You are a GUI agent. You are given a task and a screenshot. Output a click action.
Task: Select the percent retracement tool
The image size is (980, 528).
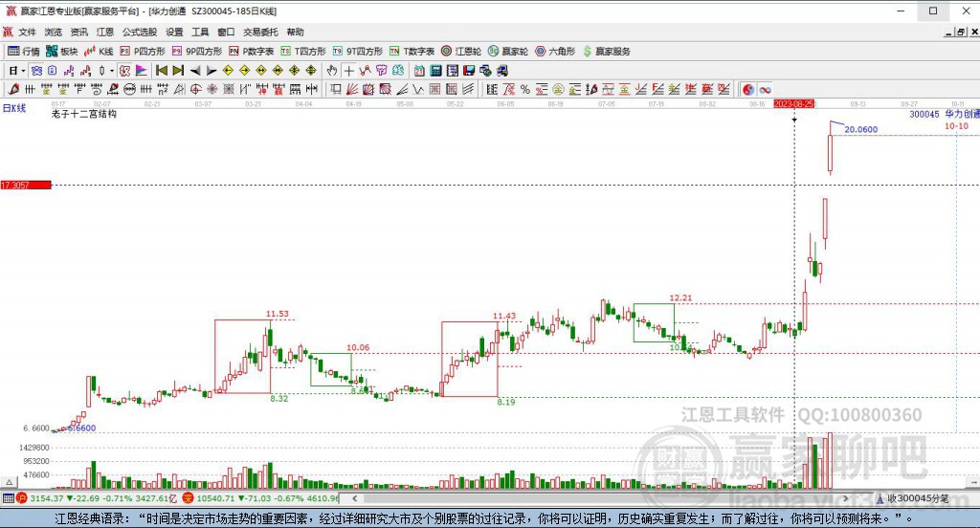pyautogui.click(x=525, y=89)
